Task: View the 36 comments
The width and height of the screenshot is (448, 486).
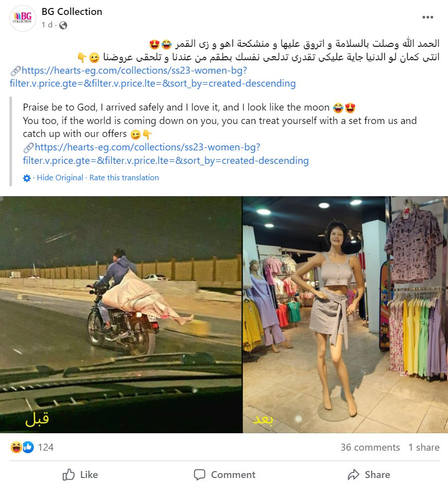Action: (x=370, y=447)
